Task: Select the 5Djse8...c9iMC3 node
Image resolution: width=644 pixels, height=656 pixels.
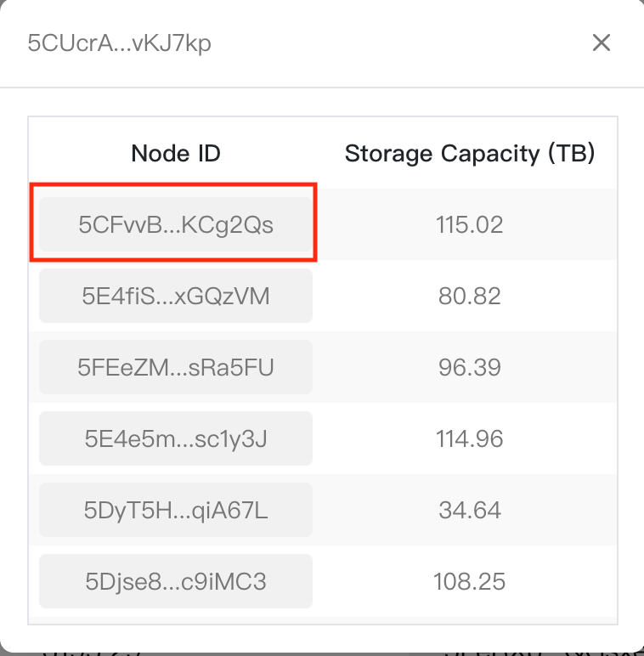Action: click(176, 582)
